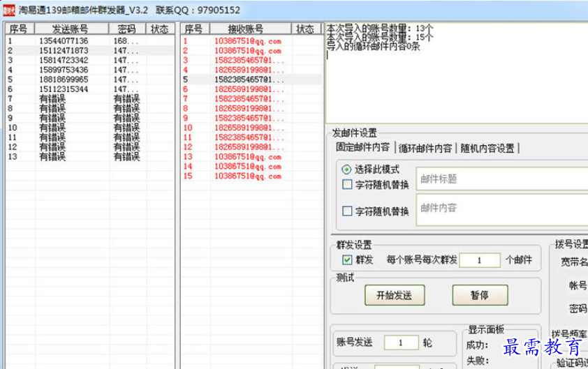The width and height of the screenshot is (588, 369).
Task: Click the 接收账号 column header
Action: coord(246,29)
